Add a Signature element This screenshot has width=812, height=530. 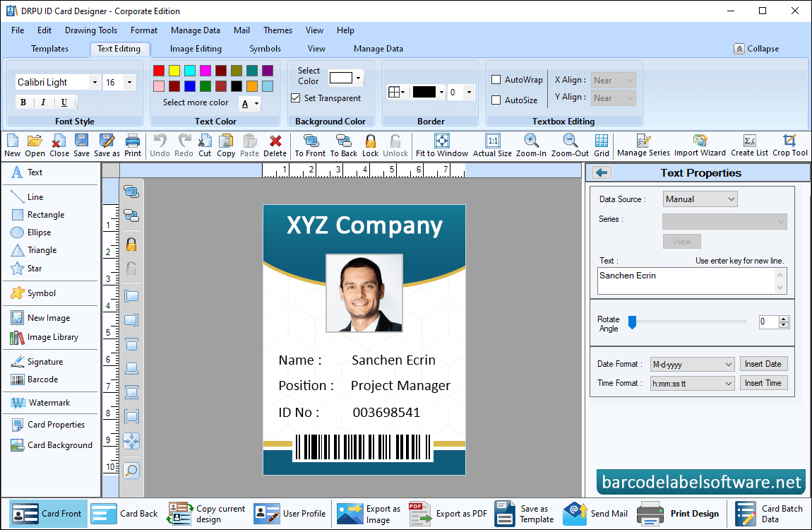37,362
